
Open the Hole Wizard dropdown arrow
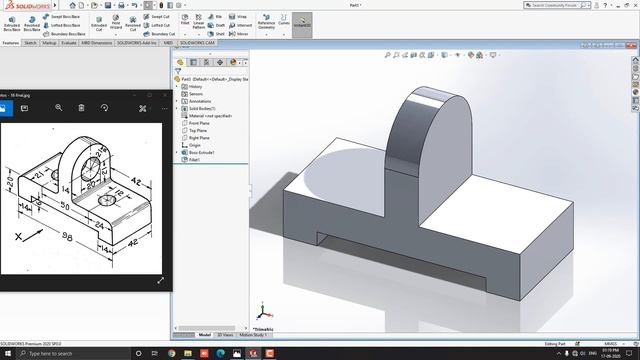pyautogui.click(x=116, y=35)
